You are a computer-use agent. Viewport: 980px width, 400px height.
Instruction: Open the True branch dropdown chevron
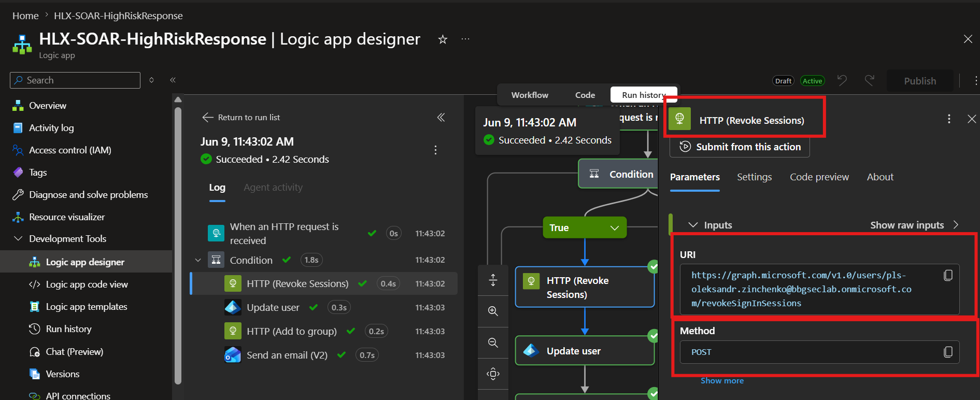(x=615, y=228)
